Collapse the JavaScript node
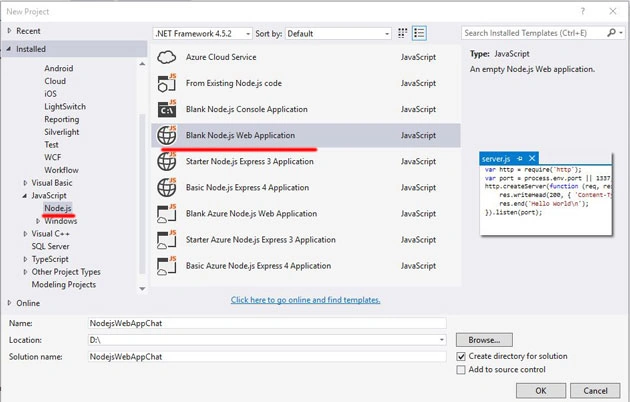 point(25,196)
